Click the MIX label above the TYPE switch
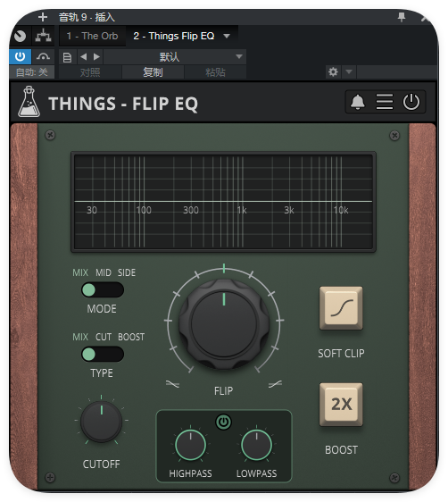 pos(80,337)
